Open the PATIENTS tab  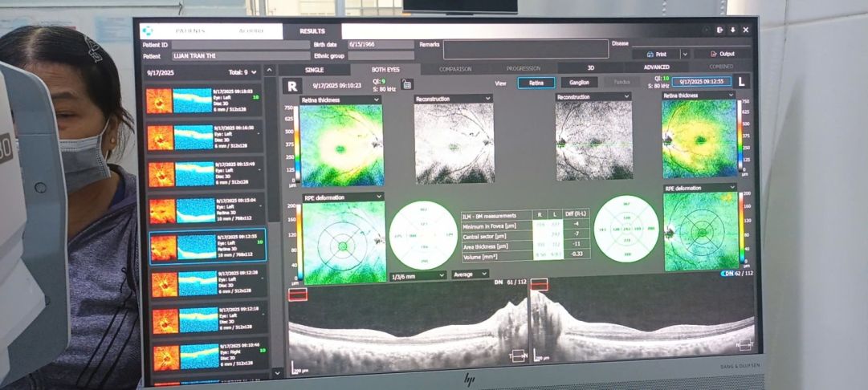pos(189,31)
